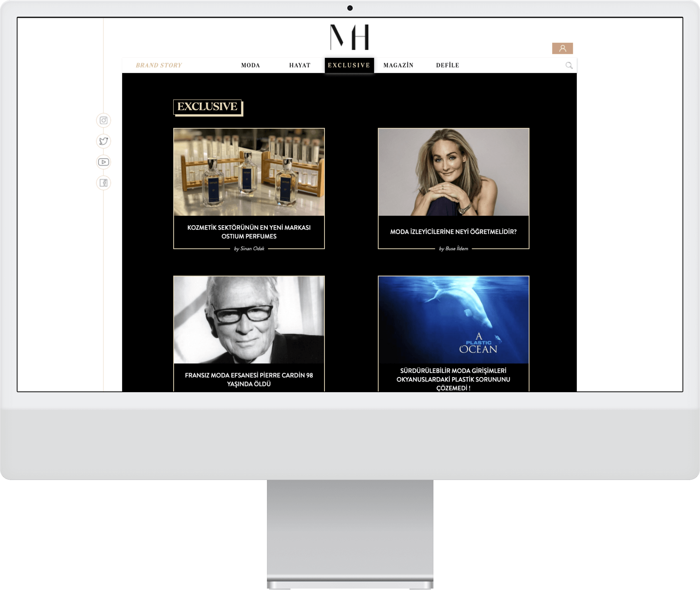Click the Exclusive section heading badge
This screenshot has height=590, width=700.
click(207, 107)
